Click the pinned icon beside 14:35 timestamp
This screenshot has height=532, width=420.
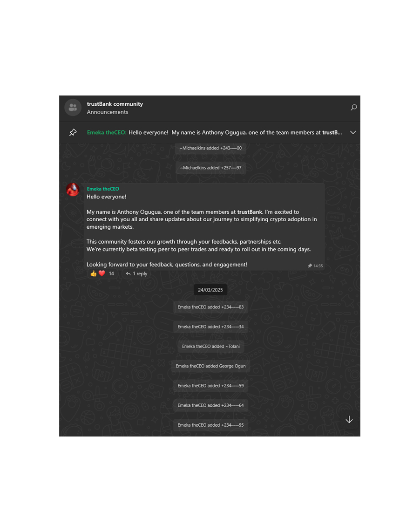point(309,266)
